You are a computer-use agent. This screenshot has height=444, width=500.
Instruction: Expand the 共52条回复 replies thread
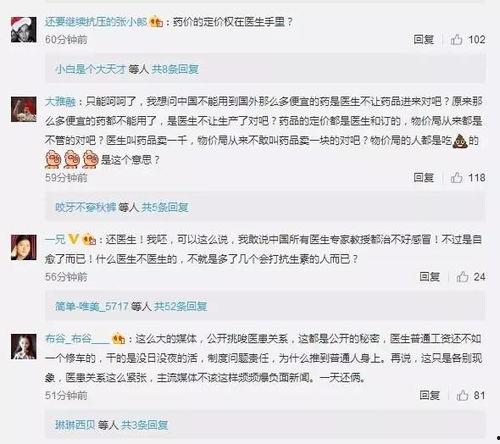click(180, 306)
